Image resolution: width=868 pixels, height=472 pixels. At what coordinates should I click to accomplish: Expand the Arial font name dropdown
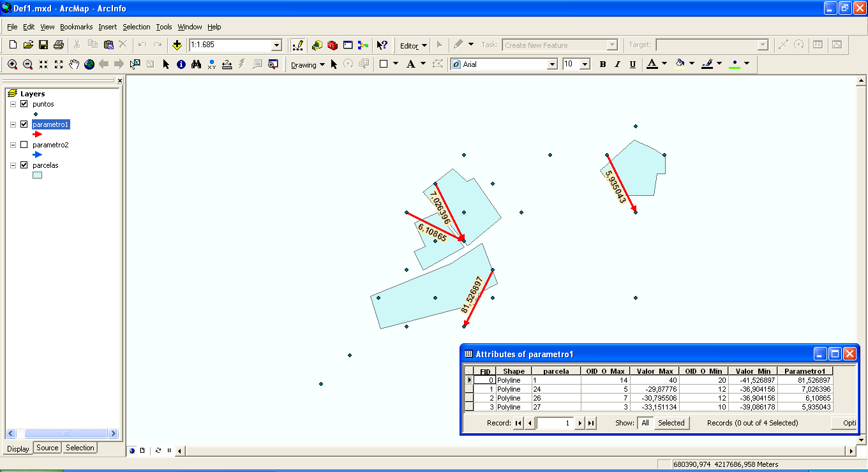pyautogui.click(x=552, y=64)
